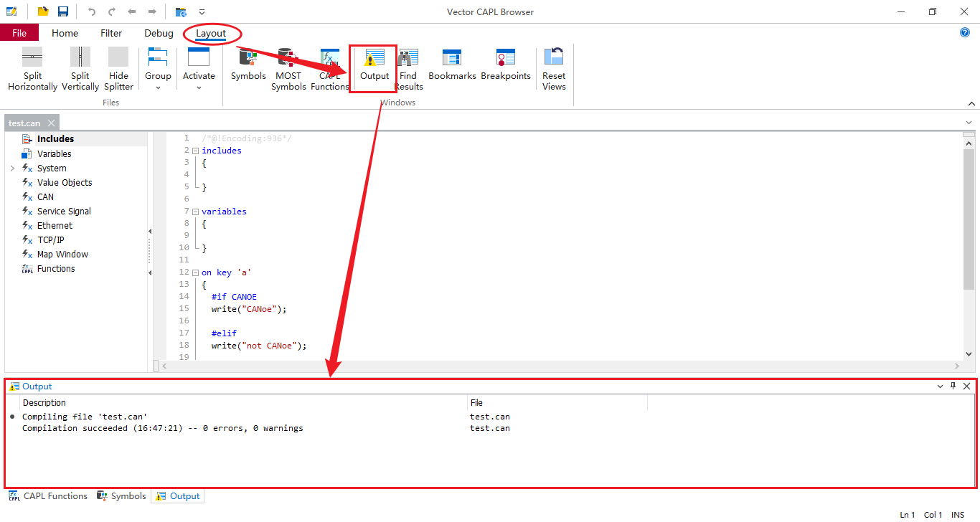The height and width of the screenshot is (522, 980).
Task: Select Includes in the tree
Action: tap(55, 139)
